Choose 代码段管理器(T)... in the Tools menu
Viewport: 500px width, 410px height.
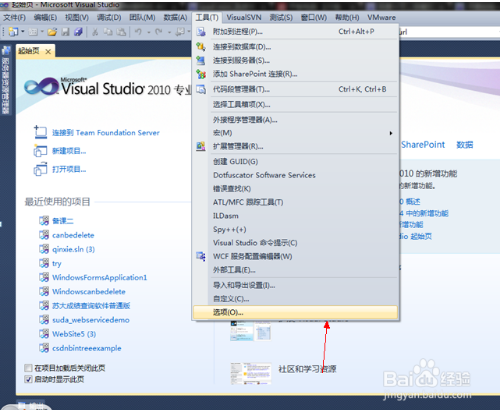[x=295, y=89]
